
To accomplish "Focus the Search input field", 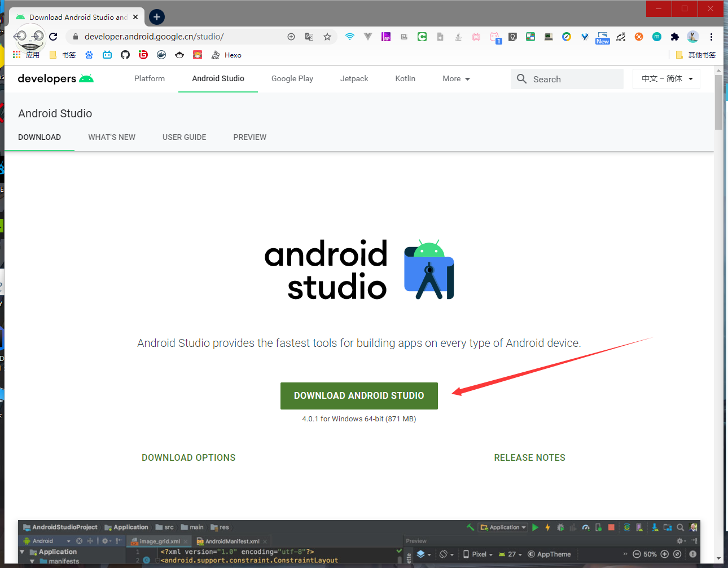I will point(567,79).
